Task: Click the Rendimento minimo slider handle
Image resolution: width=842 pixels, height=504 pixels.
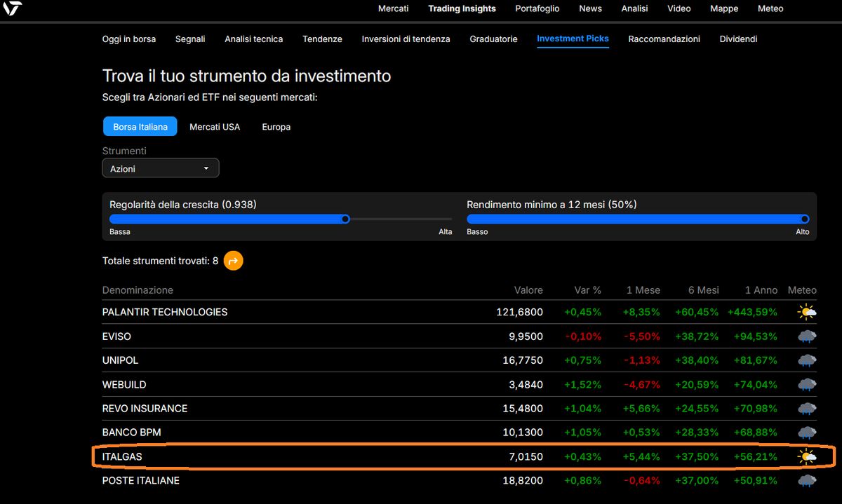Action: pos(805,219)
